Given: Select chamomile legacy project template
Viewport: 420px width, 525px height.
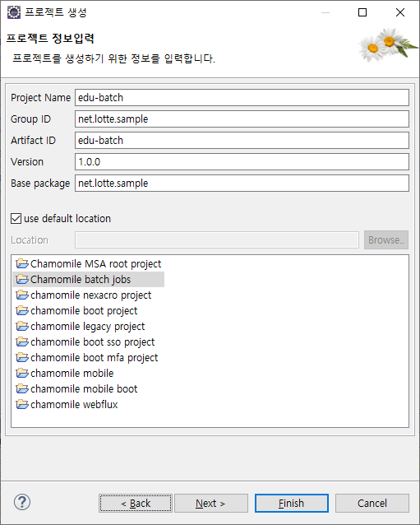Looking at the screenshot, I should click(x=88, y=327).
